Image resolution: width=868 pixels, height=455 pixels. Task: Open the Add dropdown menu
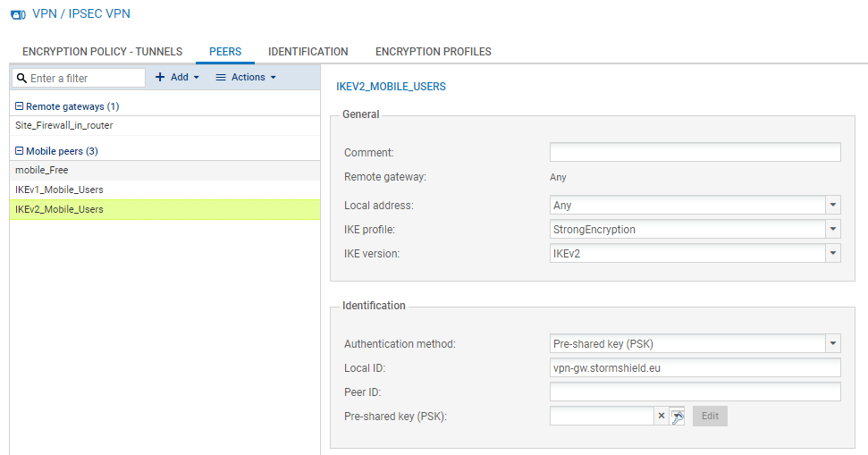point(177,78)
